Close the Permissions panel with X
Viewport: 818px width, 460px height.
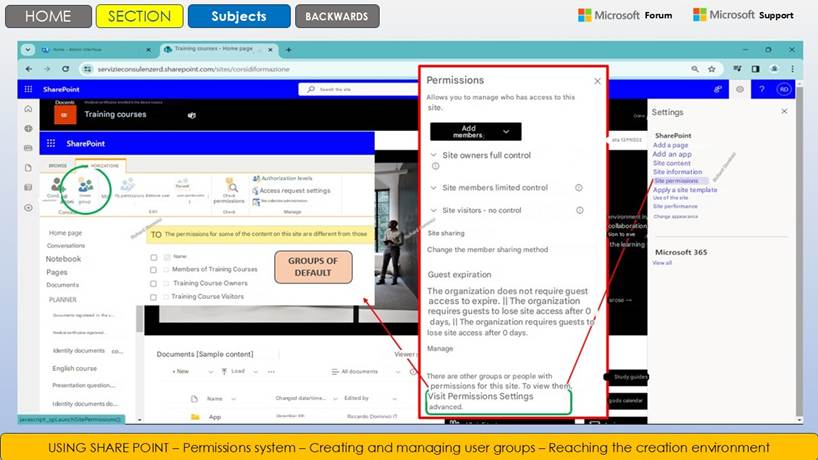(597, 81)
